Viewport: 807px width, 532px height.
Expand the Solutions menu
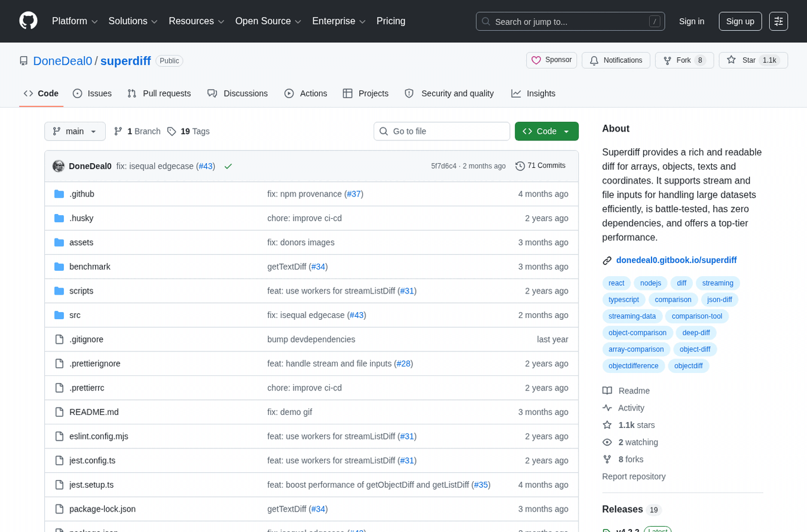coord(133,22)
